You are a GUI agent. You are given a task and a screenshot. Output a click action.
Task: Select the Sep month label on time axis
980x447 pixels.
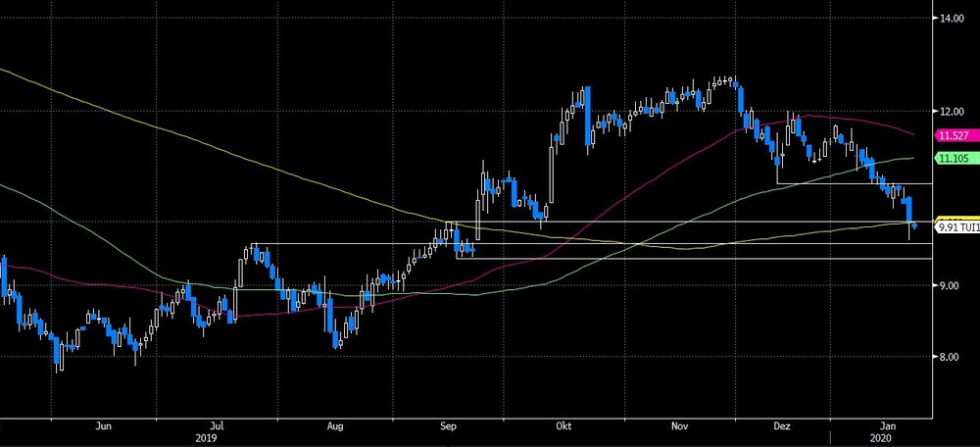tap(448, 426)
